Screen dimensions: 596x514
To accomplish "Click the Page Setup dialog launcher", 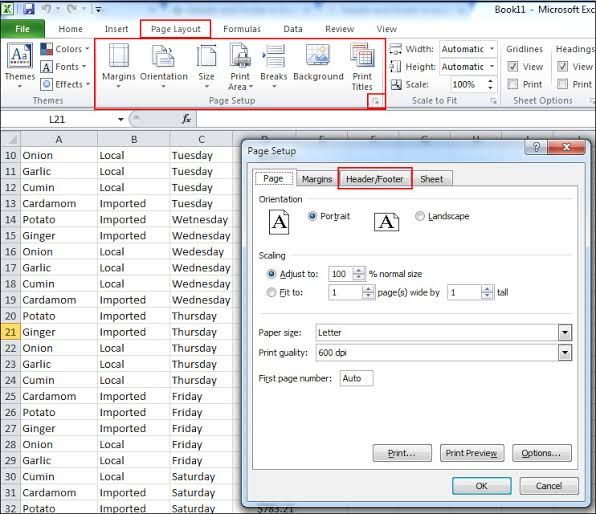I will tap(376, 101).
